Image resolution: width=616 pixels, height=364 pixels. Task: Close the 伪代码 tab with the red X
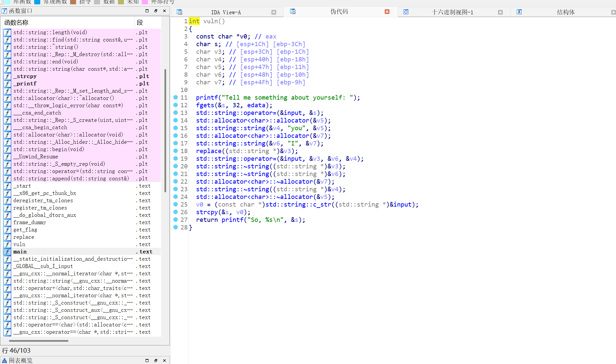[387, 12]
